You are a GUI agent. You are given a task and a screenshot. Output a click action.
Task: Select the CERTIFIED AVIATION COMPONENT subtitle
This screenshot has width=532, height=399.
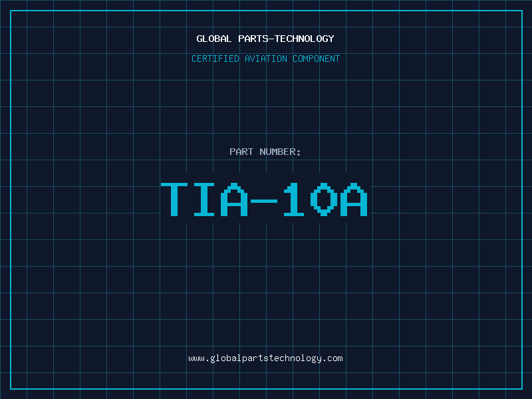pyautogui.click(x=265, y=59)
